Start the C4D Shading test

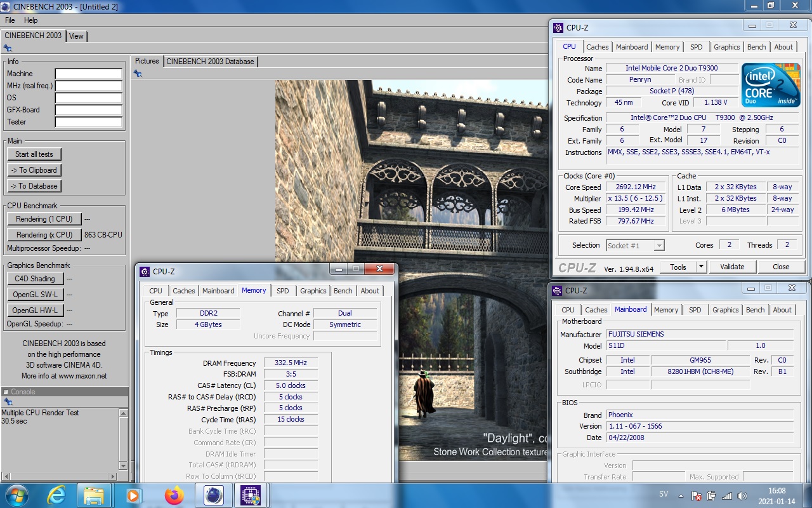tap(35, 279)
